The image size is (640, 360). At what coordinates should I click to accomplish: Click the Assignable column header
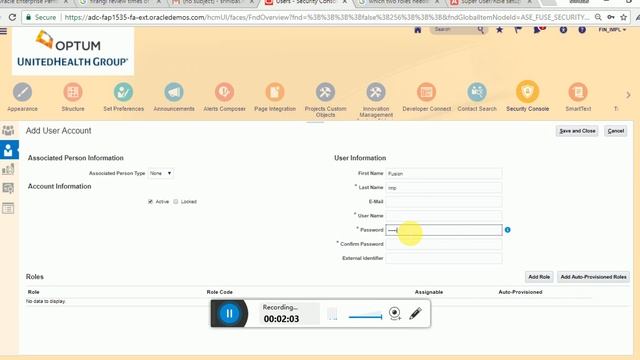(x=429, y=292)
